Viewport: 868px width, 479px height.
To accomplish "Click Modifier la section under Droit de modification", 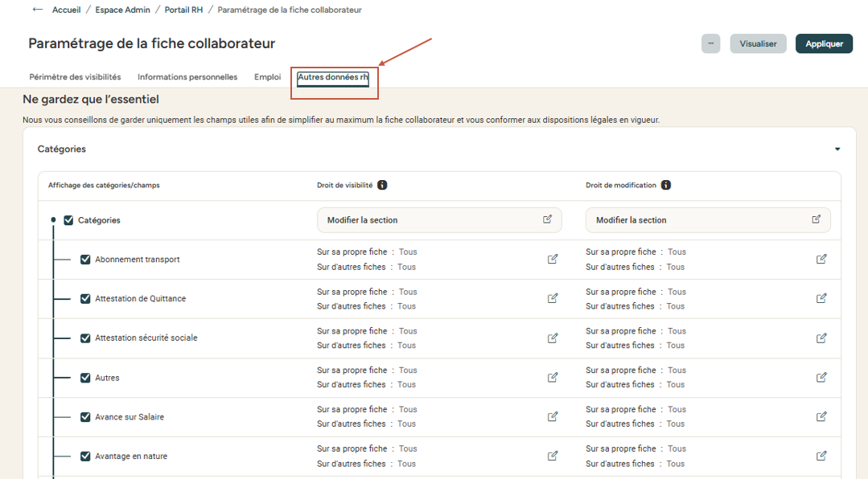I will [708, 220].
